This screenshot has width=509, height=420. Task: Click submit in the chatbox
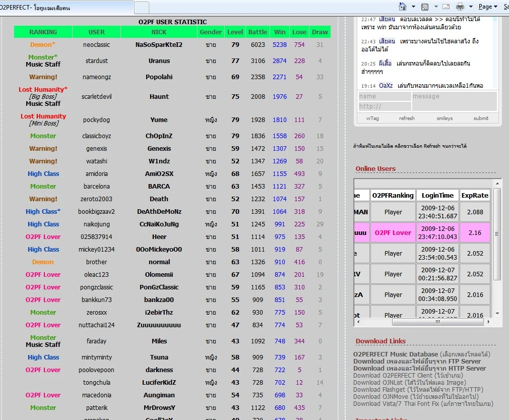pyautogui.click(x=481, y=118)
